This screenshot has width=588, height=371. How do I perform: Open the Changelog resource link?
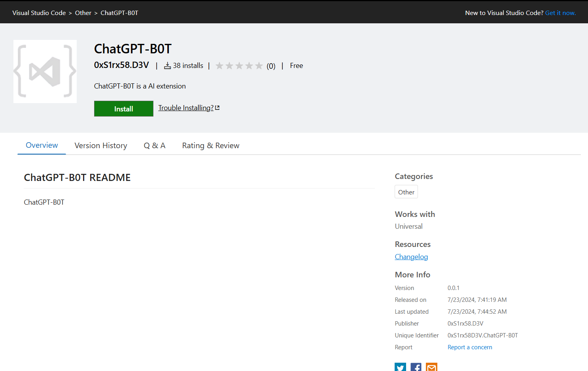pyautogui.click(x=411, y=257)
